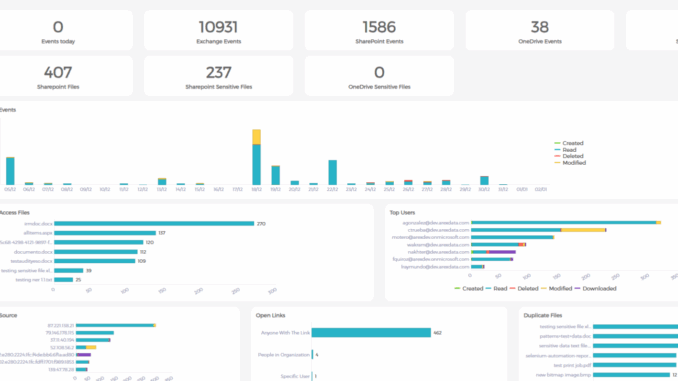Select the 19/12 bar in Events chart
The width and height of the screenshot is (678, 381).
click(275, 175)
